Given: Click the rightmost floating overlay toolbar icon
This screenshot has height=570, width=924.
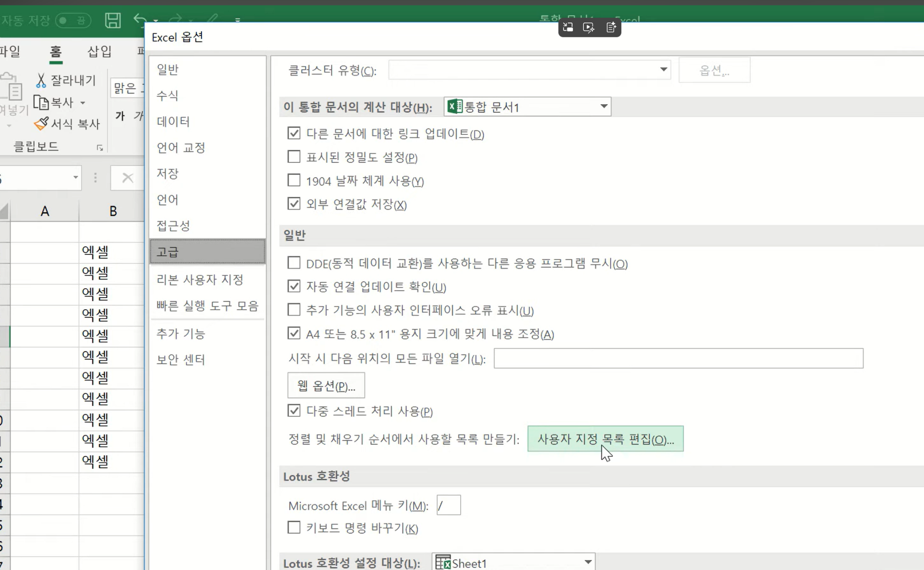Looking at the screenshot, I should (x=611, y=28).
